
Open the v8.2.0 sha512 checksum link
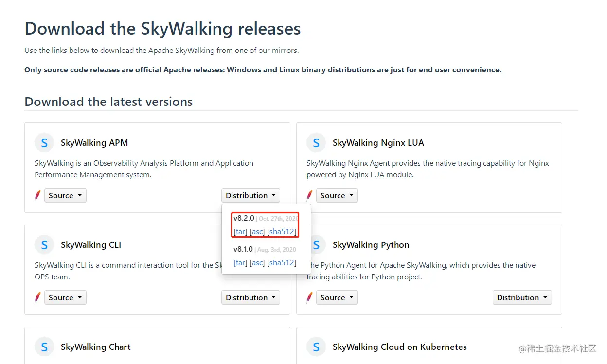click(x=282, y=232)
